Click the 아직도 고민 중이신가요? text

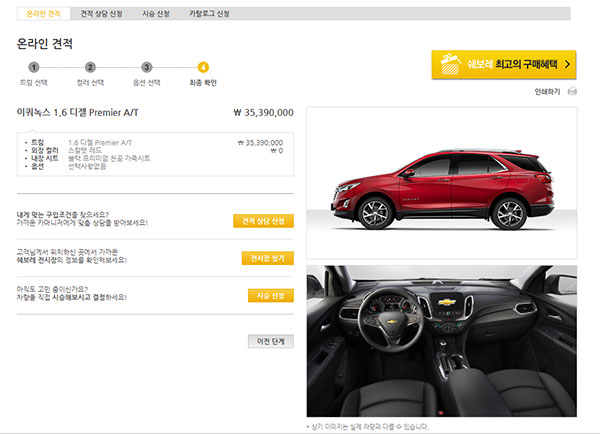[52, 289]
